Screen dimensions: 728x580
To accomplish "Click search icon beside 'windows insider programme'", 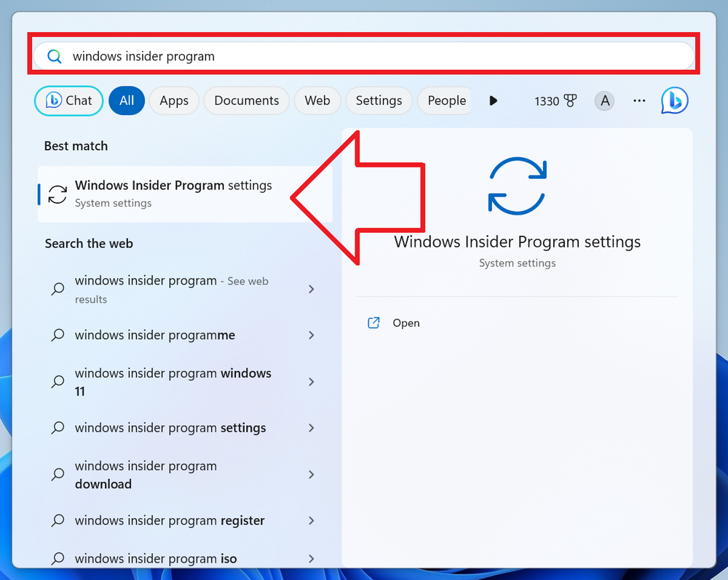I will [x=58, y=335].
